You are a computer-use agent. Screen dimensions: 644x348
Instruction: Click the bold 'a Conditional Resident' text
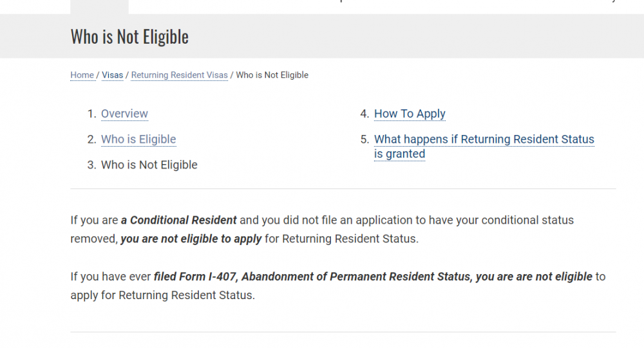pyautogui.click(x=179, y=220)
